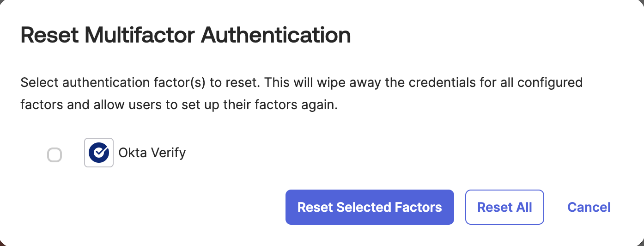Tick the checkbox beside the Okta Verify factor
The height and width of the screenshot is (246, 644).
pyautogui.click(x=55, y=155)
